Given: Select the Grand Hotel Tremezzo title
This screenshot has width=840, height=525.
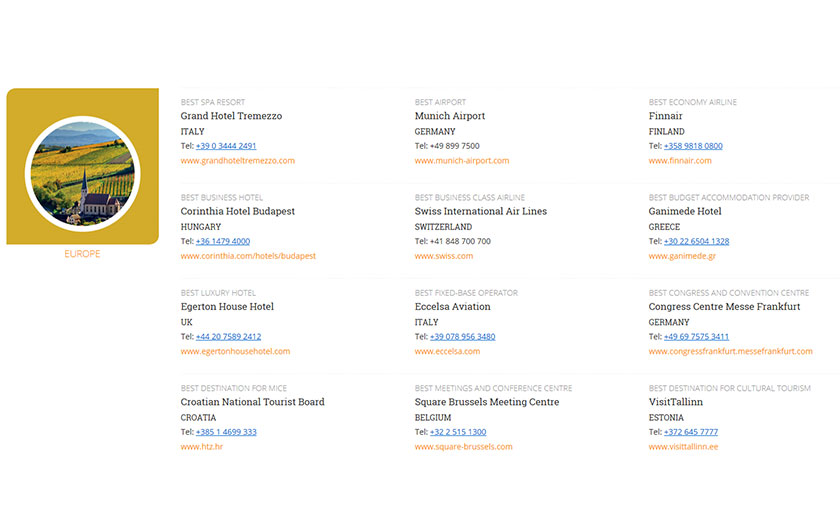Looking at the screenshot, I should click(231, 116).
